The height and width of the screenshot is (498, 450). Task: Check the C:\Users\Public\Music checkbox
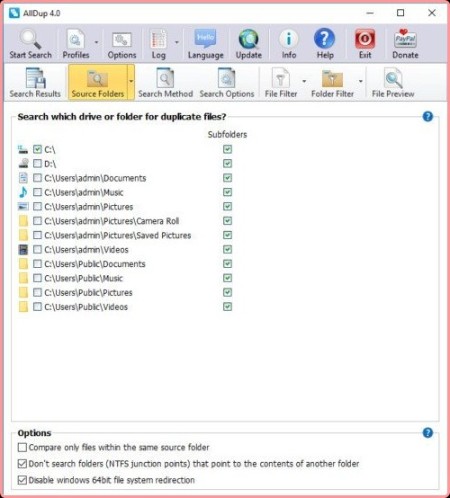tap(37, 278)
